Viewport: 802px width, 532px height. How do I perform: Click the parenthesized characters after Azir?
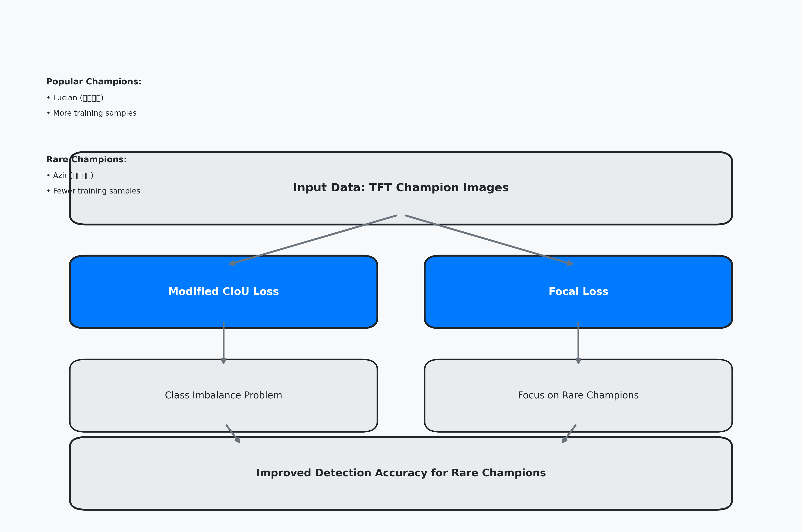82,176
